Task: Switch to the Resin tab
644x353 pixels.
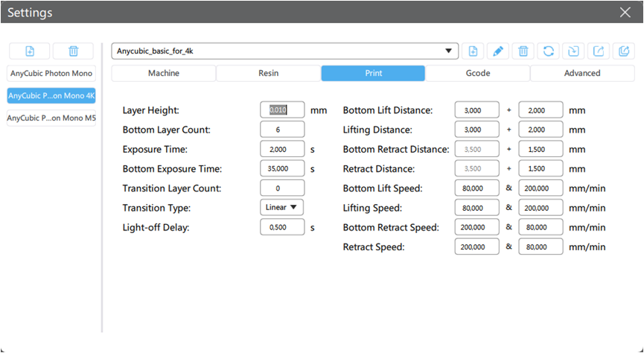Action: [268, 73]
